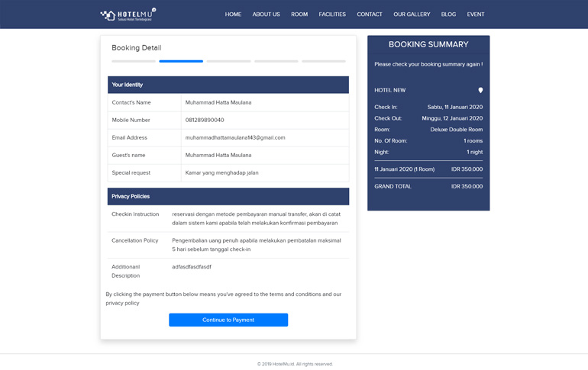Image resolution: width=588 pixels, height=370 pixels.
Task: Click the last booking progress segment
Action: [x=323, y=61]
